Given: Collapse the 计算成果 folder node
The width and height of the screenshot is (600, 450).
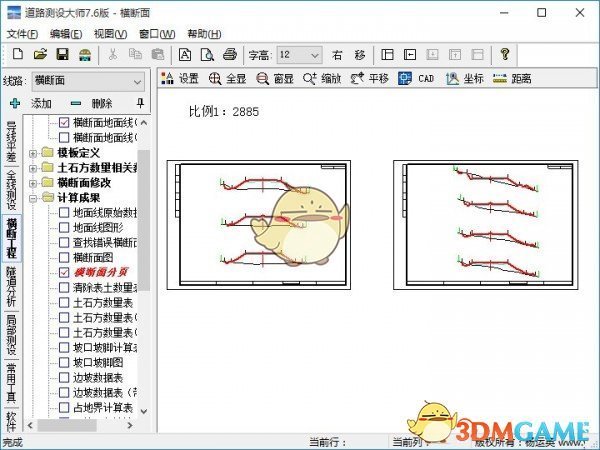Looking at the screenshot, I should 33,198.
